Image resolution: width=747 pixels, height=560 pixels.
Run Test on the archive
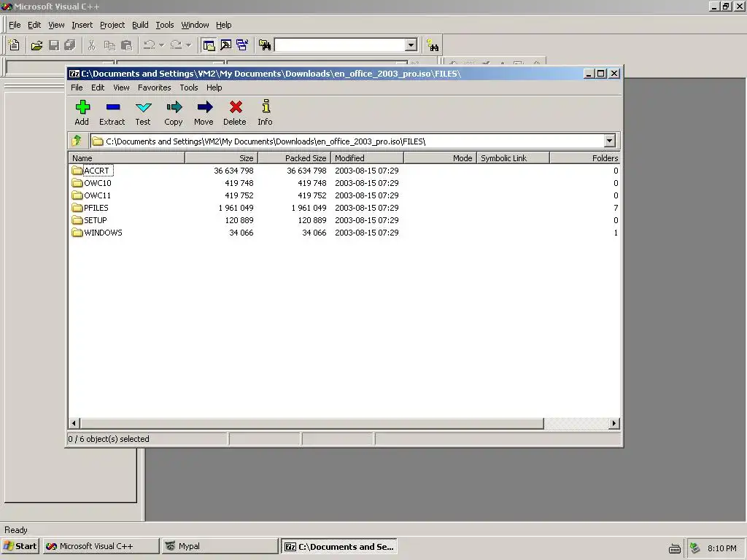point(143,113)
